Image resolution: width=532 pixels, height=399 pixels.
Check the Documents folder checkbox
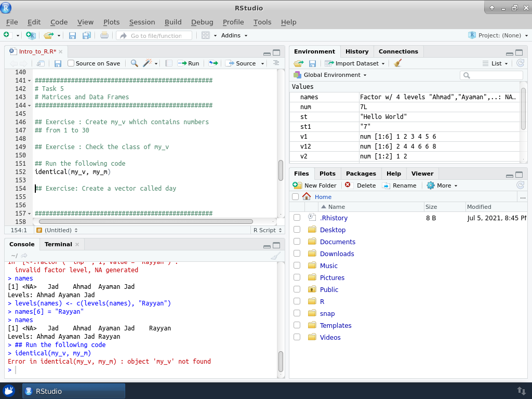tap(297, 242)
